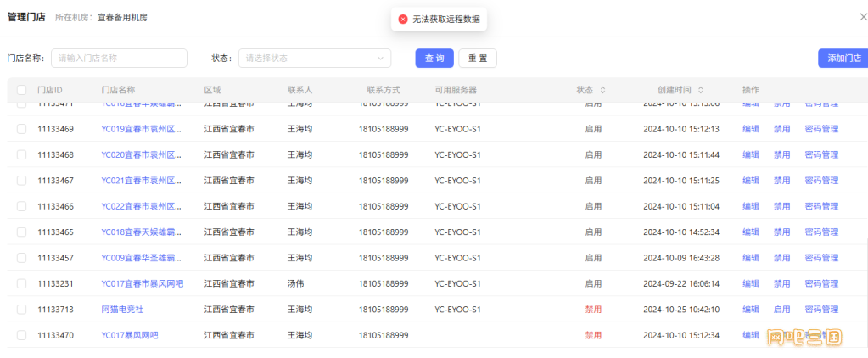Open the 状态 selection dropdown

[314, 58]
